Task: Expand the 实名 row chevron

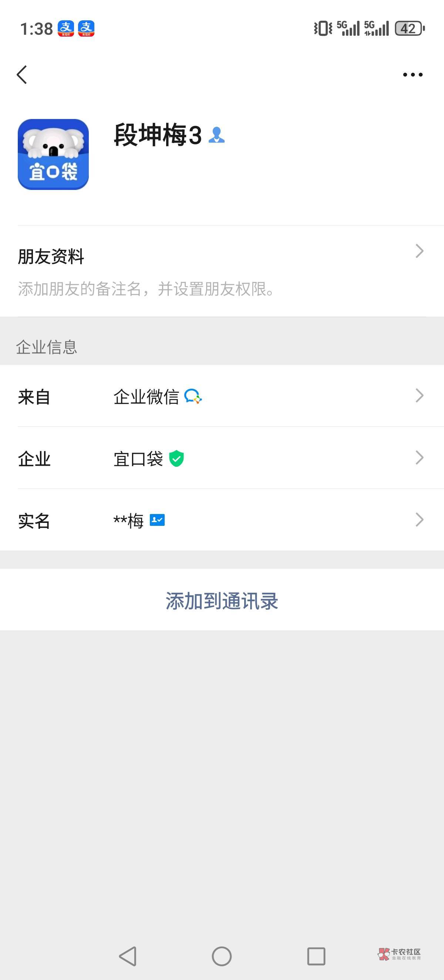Action: click(x=419, y=520)
